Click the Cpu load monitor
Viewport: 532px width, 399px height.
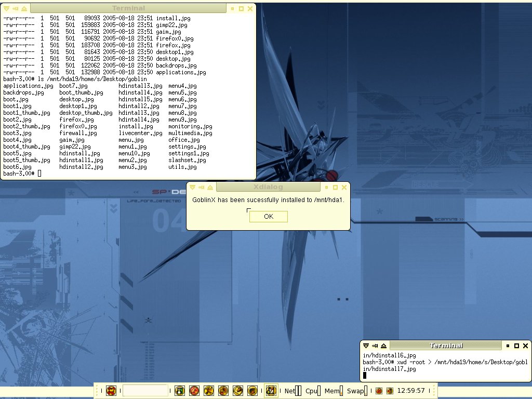(313, 391)
